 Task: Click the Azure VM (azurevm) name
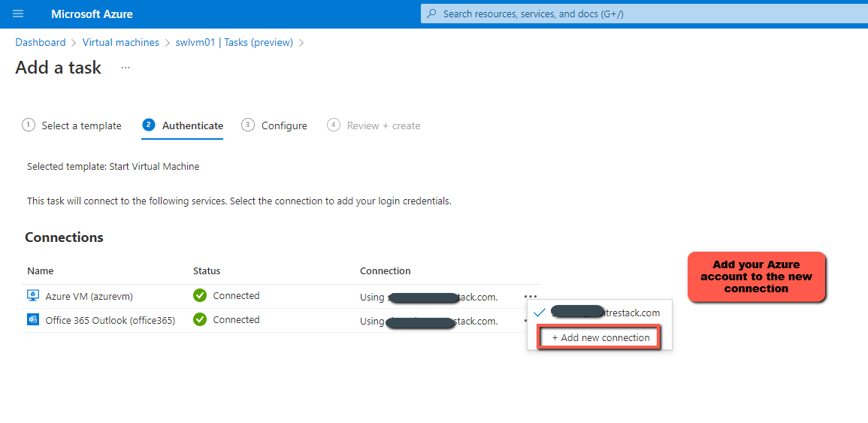[x=89, y=297]
